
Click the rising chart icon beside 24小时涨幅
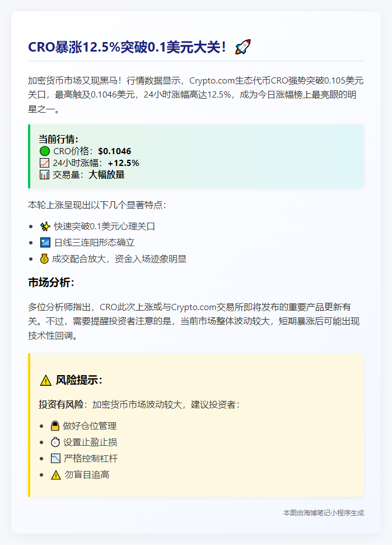point(44,163)
